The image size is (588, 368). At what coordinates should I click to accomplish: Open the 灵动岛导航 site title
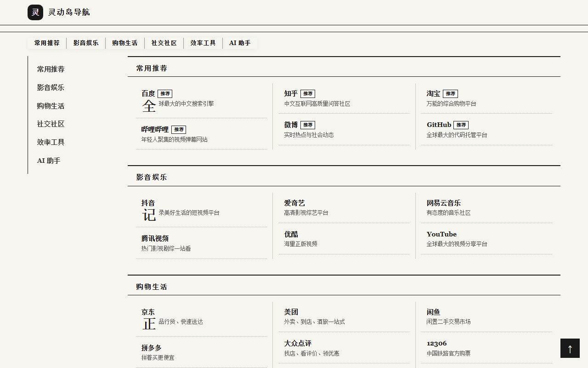tap(69, 12)
